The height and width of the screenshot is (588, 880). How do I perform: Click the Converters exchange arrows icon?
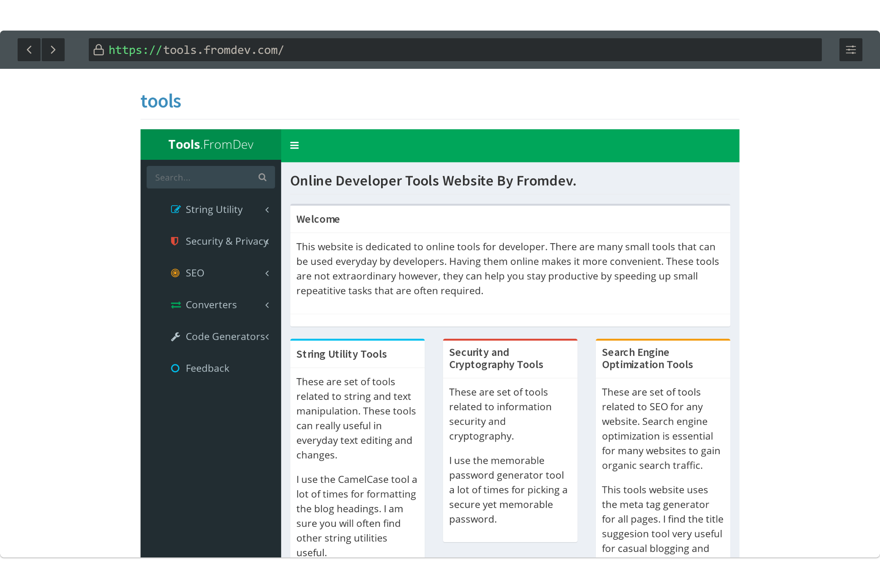[176, 305]
